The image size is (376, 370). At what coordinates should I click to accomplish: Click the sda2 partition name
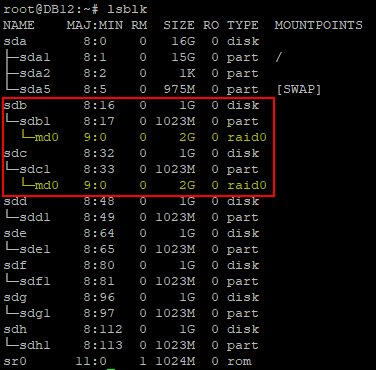tap(35, 73)
